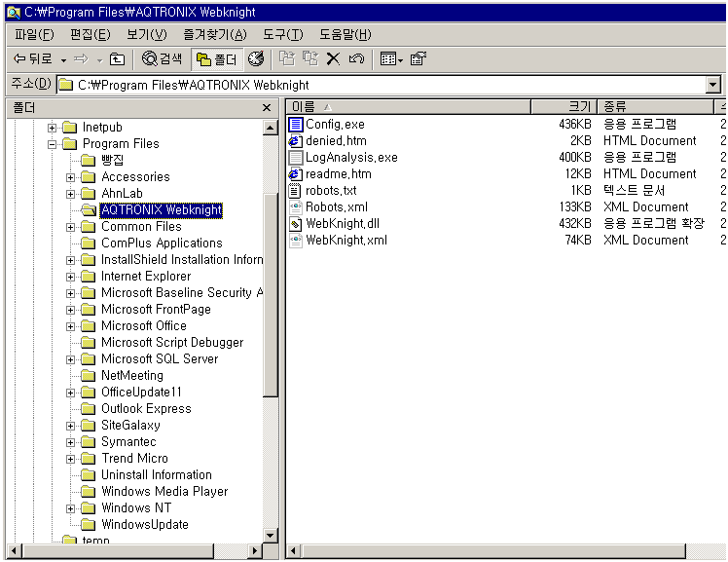Toggle the Folders (폴더) pane button

pos(217,59)
